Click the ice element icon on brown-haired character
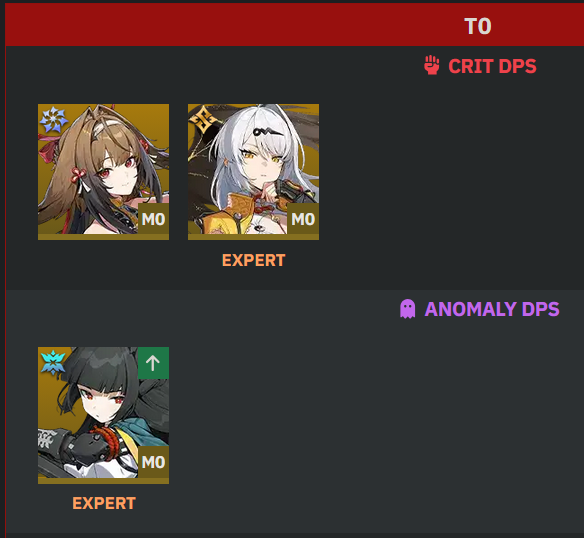Image resolution: width=584 pixels, height=538 pixels. tap(54, 120)
